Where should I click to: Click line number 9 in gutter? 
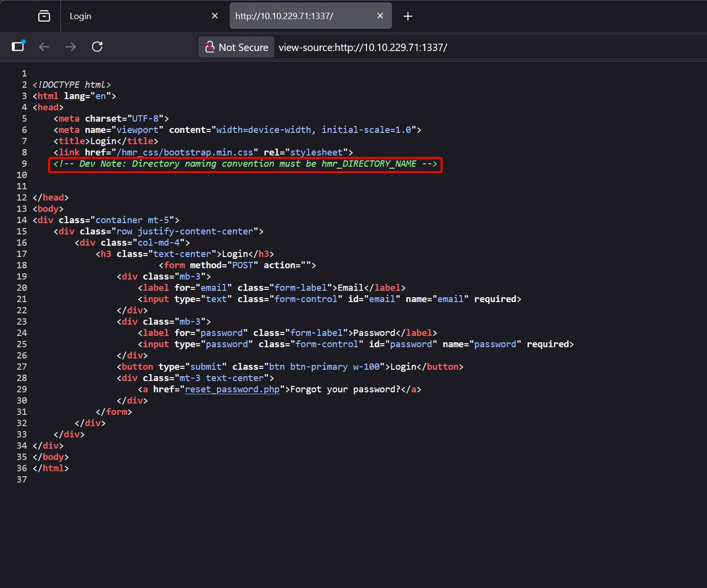click(24, 164)
